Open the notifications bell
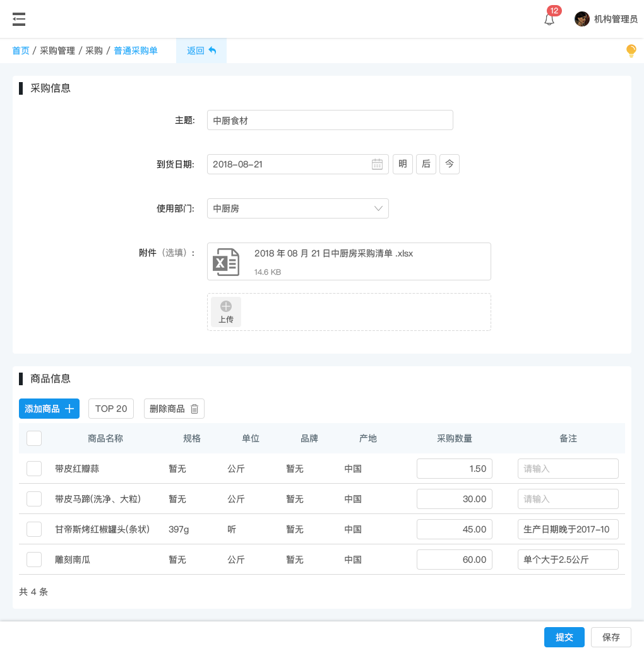Screen dimensions: 644x653 [x=549, y=19]
